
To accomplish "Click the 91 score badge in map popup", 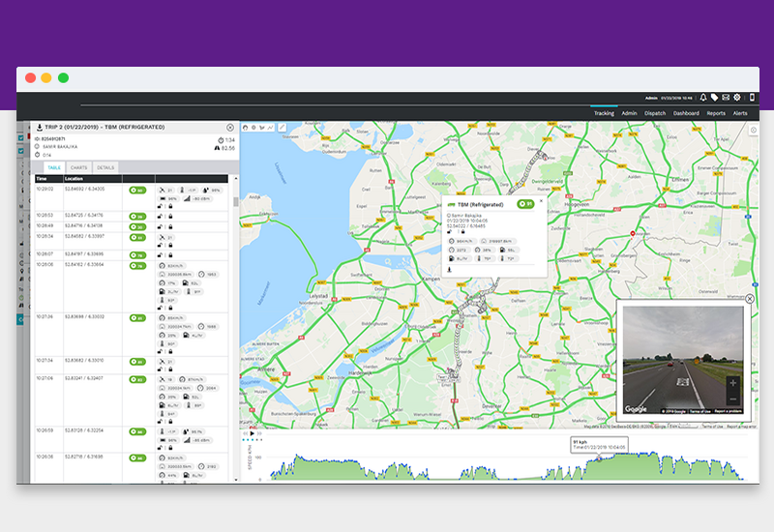I will click(x=525, y=204).
